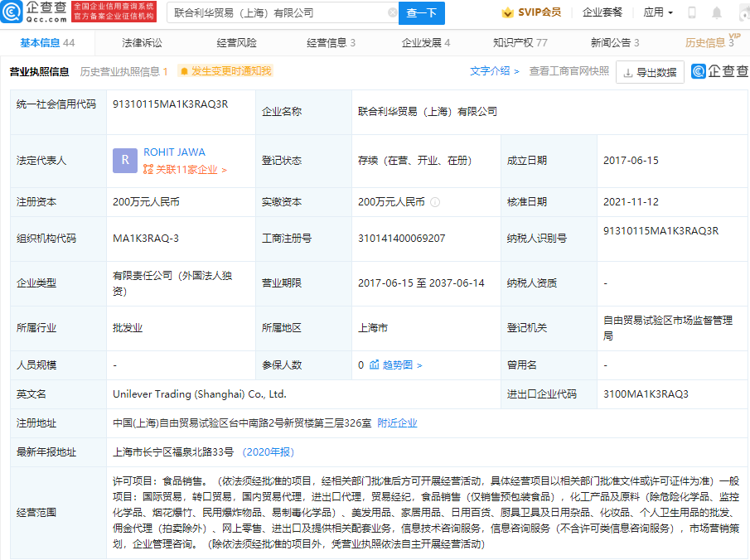
Task: Click the paid-in capital info icon
Action: (435, 202)
